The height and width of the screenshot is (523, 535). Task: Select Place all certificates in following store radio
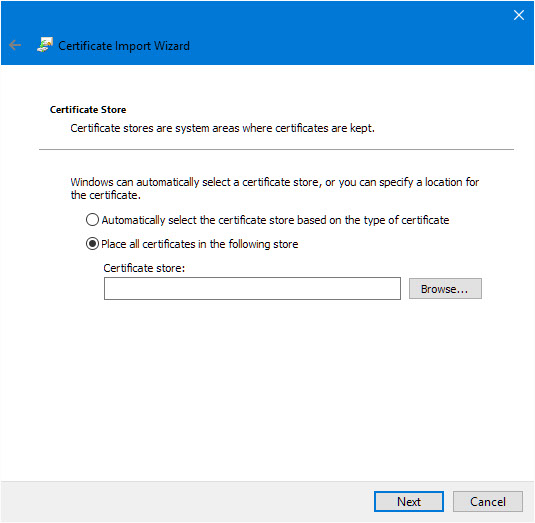point(92,244)
